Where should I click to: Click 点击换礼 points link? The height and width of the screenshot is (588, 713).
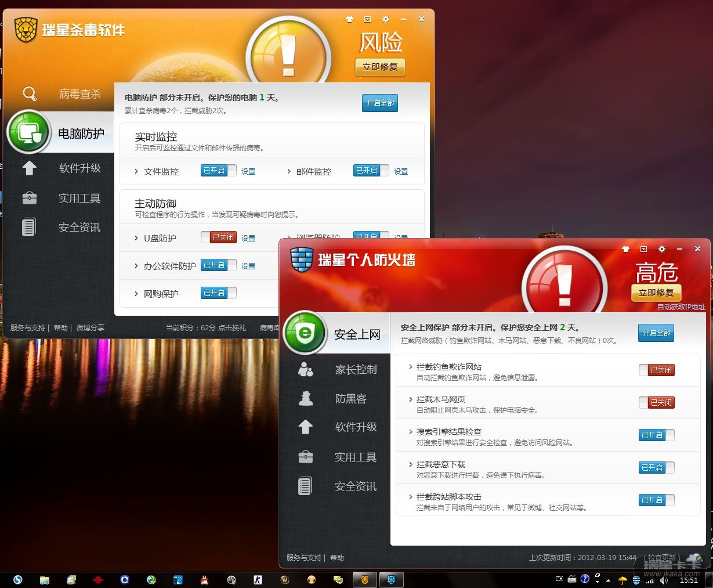click(232, 328)
